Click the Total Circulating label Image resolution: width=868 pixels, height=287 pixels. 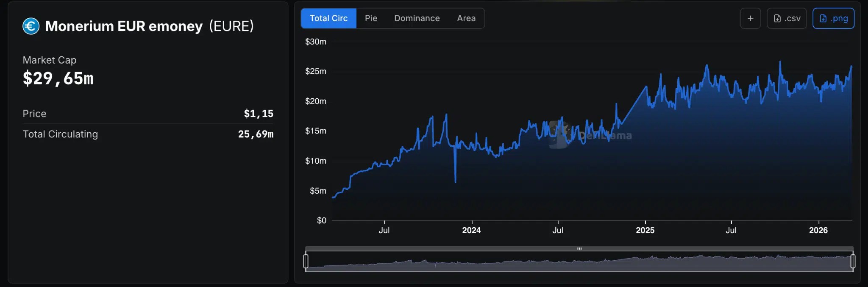(60, 134)
